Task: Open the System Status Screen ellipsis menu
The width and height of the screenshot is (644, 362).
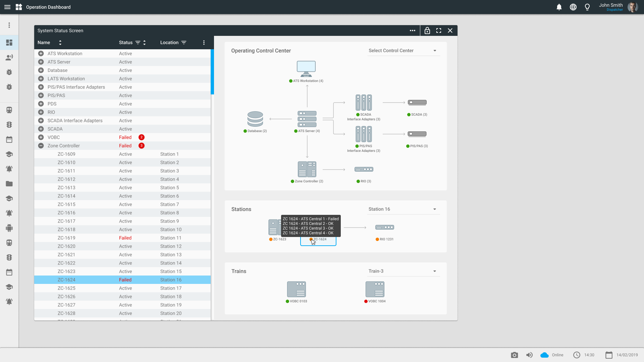Action: tap(412, 31)
